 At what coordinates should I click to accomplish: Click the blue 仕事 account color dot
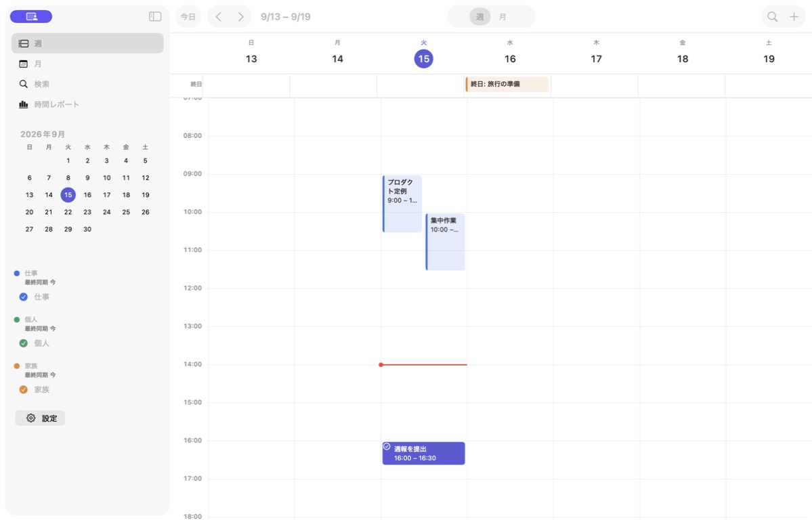(16, 273)
